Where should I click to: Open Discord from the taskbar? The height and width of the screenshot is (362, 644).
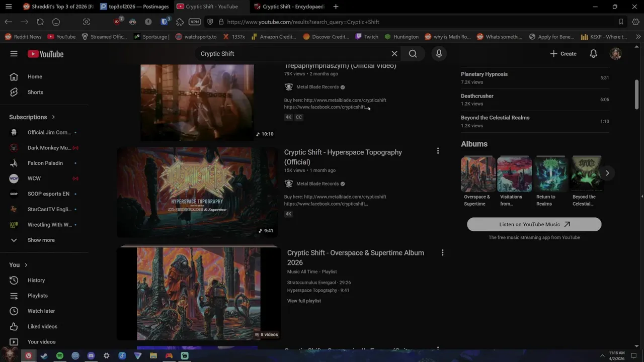(x=91, y=356)
